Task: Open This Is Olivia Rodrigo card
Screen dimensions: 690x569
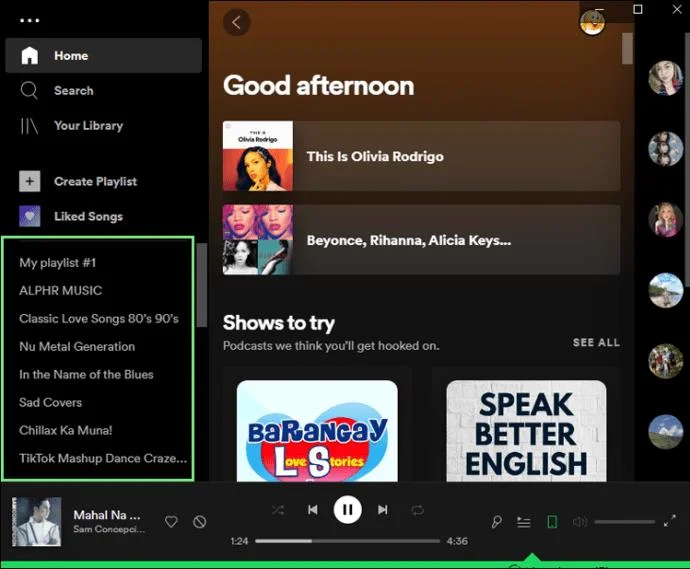Action: (x=422, y=156)
